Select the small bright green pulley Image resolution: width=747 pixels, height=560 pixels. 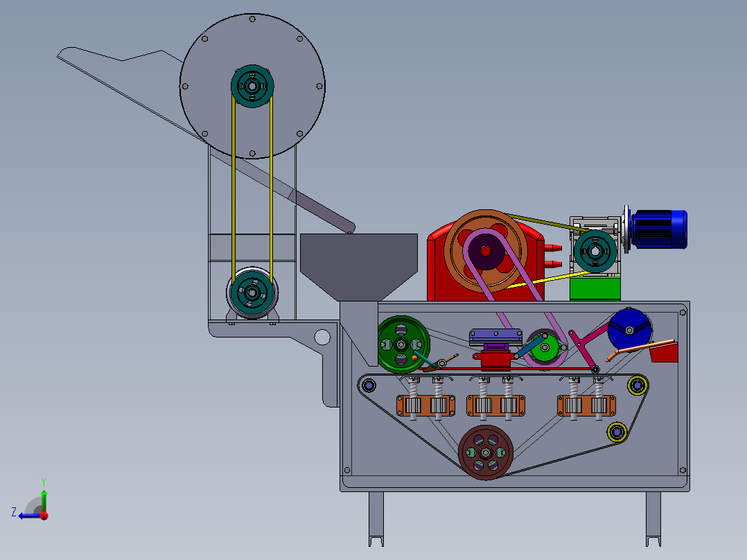pyautogui.click(x=545, y=349)
